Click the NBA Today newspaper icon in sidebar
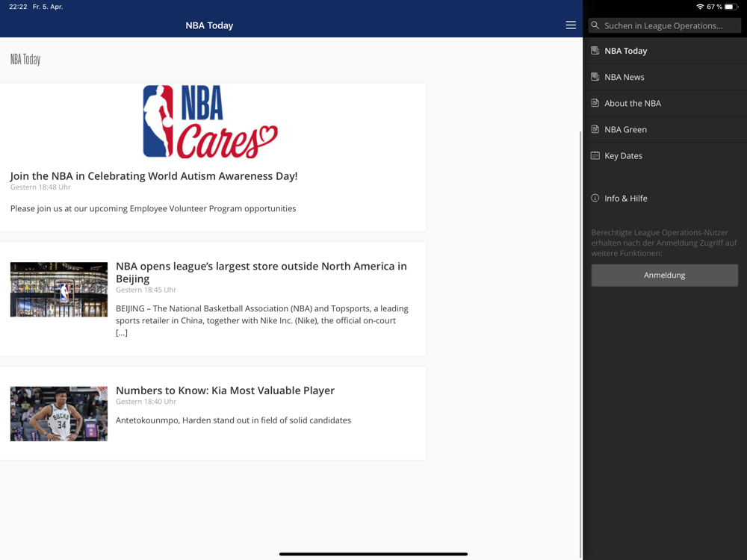 tap(595, 51)
